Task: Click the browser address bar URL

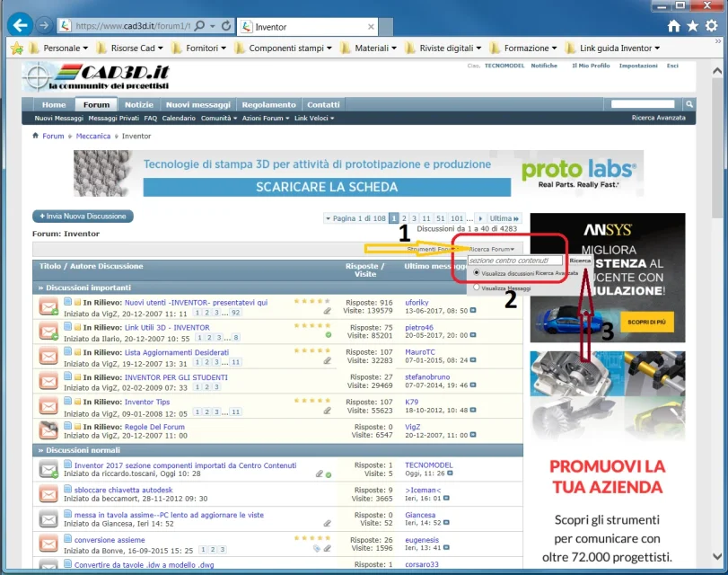Action: (132, 26)
